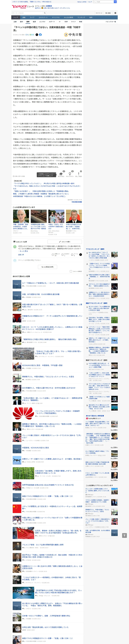The width and height of the screenshot is (129, 644).
Task: Open the G7 ロシア支援停止 article link
Action: tap(50, 283)
